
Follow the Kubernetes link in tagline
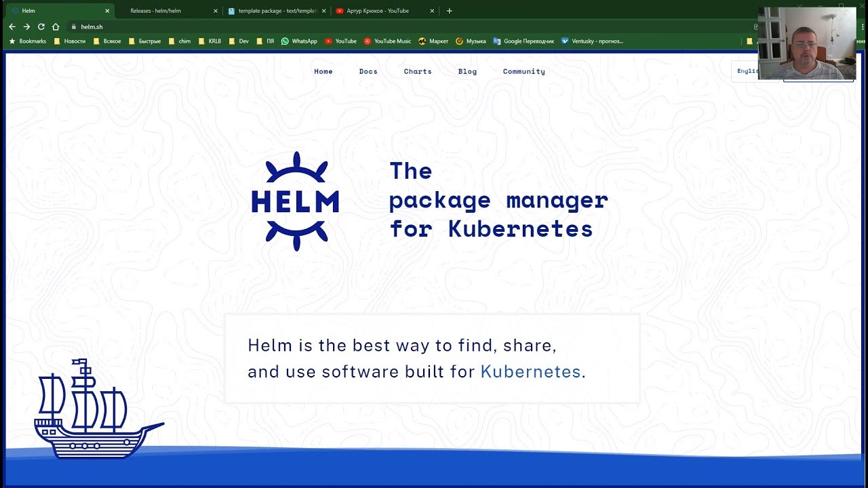click(x=530, y=371)
